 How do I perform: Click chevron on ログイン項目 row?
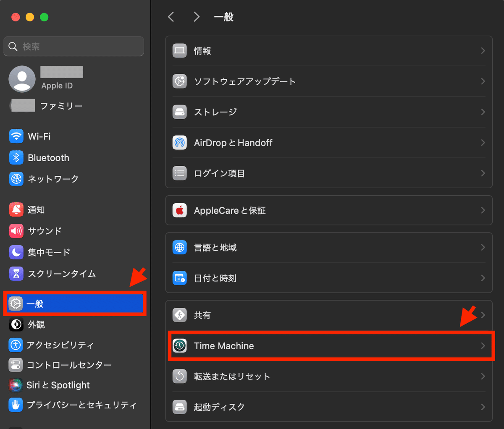click(483, 173)
